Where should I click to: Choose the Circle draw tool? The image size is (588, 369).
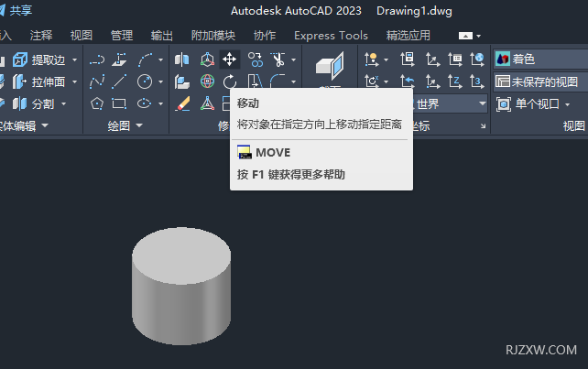(x=145, y=81)
